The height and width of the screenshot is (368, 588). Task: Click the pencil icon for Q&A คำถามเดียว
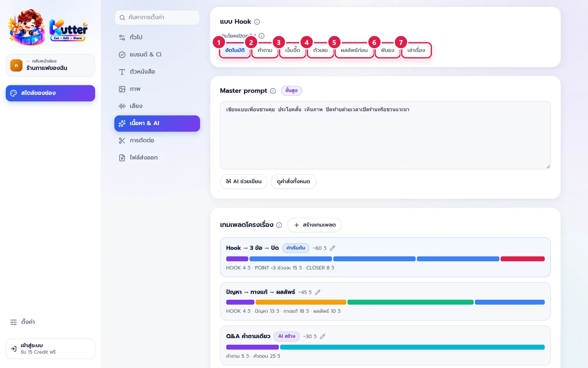pos(323,337)
